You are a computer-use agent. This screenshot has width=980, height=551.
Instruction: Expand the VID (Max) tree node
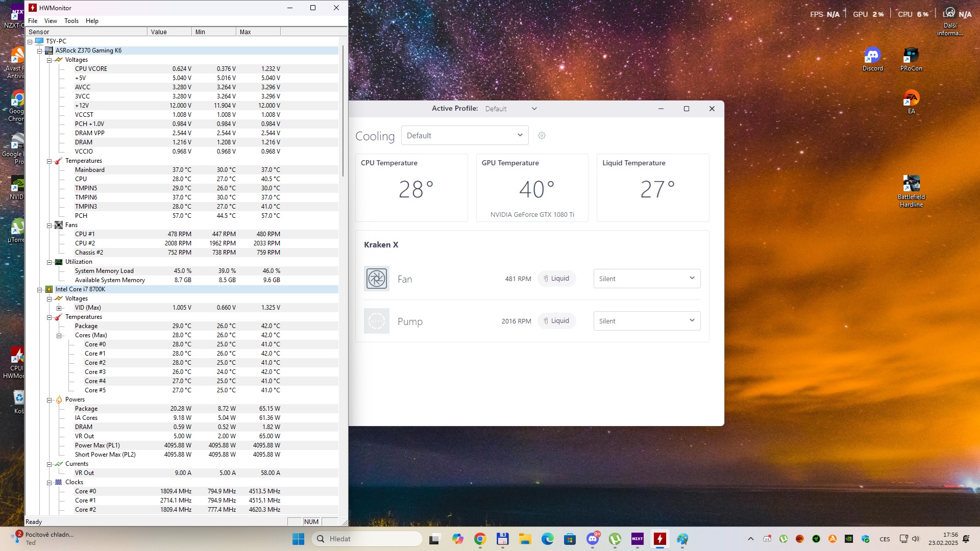(59, 308)
